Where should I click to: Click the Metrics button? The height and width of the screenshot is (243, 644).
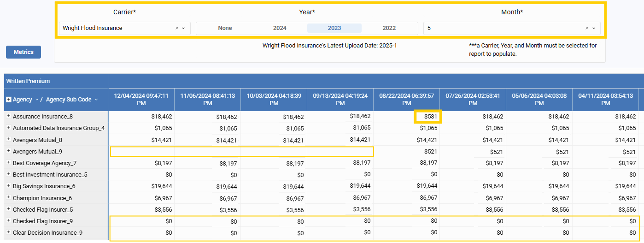pyautogui.click(x=23, y=52)
